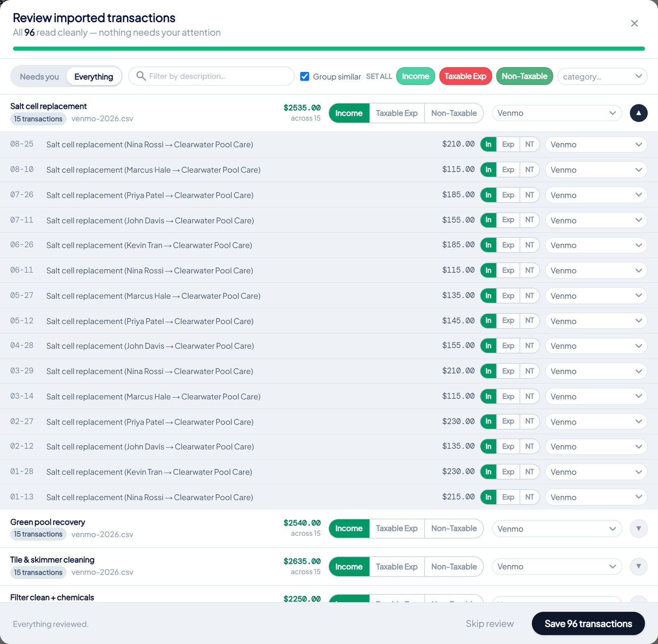Viewport: 658px width, 644px height.
Task: Set all transactions to Income
Action: click(415, 76)
